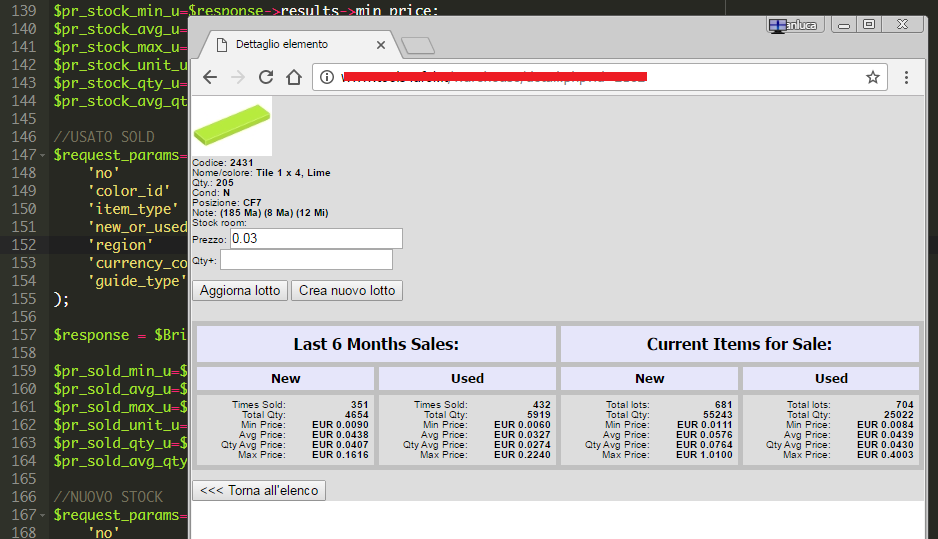Click Posizione CF7 text
Screen dimensions: 938x539
pyautogui.click(x=227, y=203)
